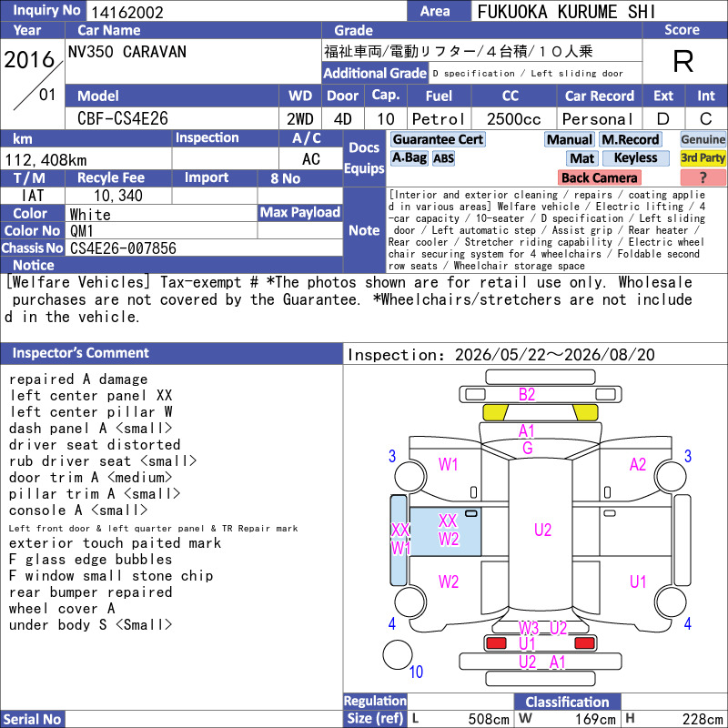Click the Manual docs badge

pos(570,139)
